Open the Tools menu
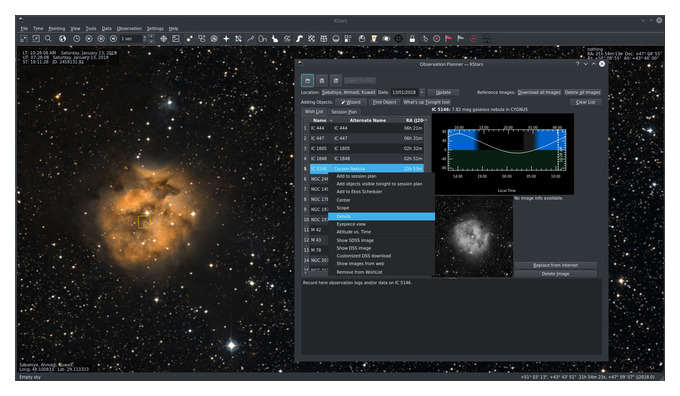The image size is (680, 396). point(91,29)
